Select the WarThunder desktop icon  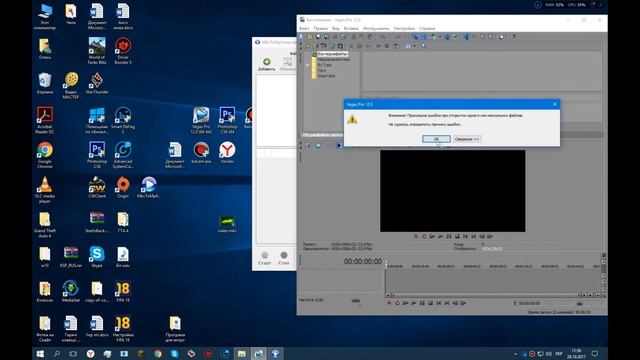pyautogui.click(x=97, y=83)
